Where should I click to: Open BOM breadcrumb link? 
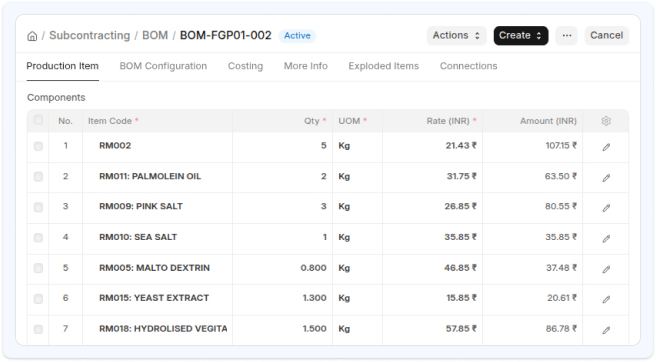[155, 36]
